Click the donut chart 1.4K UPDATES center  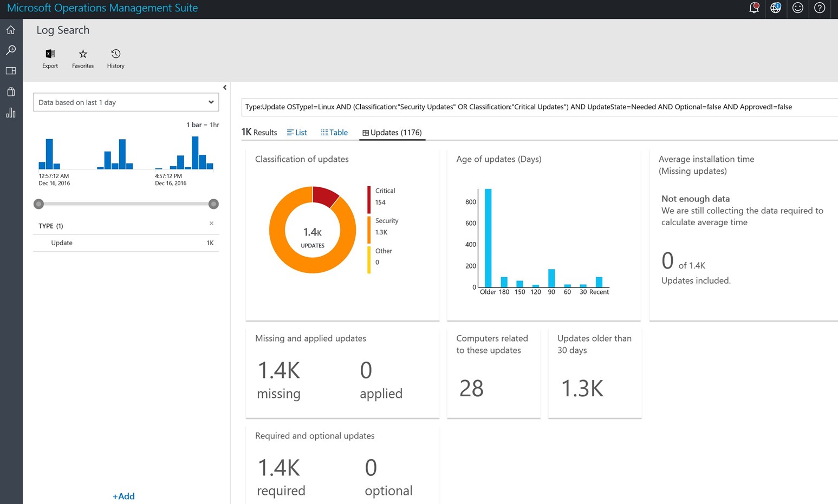[313, 237]
